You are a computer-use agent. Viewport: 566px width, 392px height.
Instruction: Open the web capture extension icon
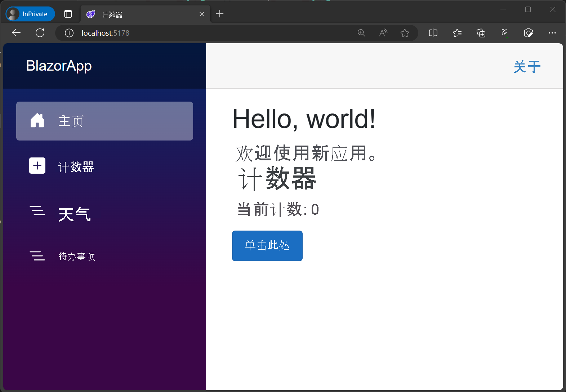pos(528,33)
